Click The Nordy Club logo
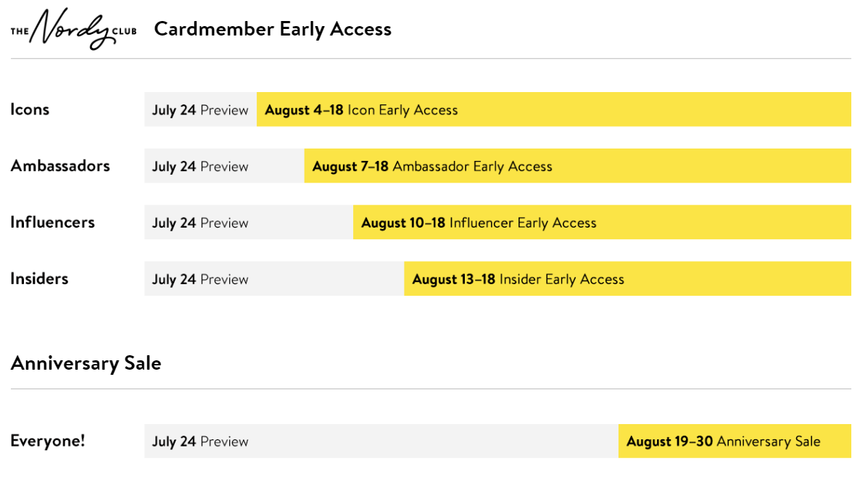This screenshot has width=868, height=477. click(x=74, y=29)
